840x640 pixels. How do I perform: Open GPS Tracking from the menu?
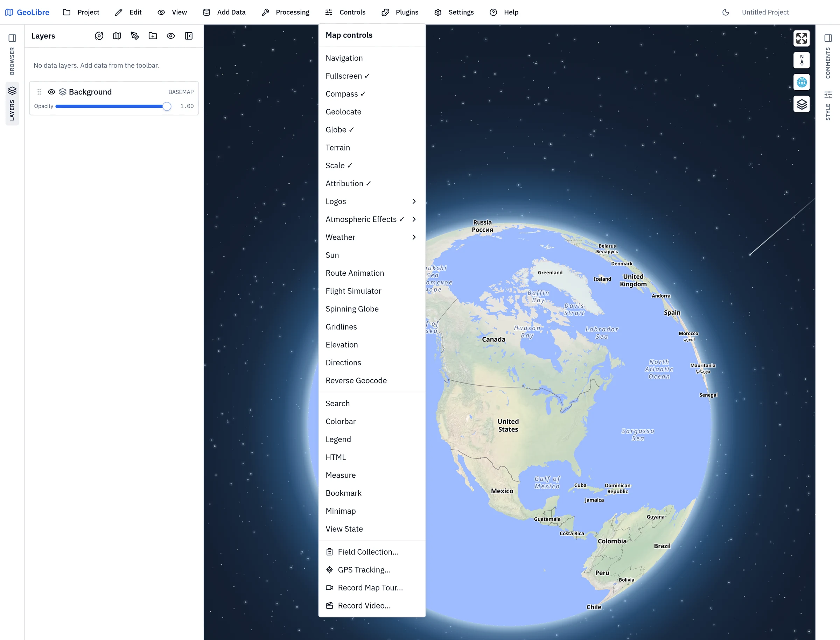pyautogui.click(x=372, y=570)
